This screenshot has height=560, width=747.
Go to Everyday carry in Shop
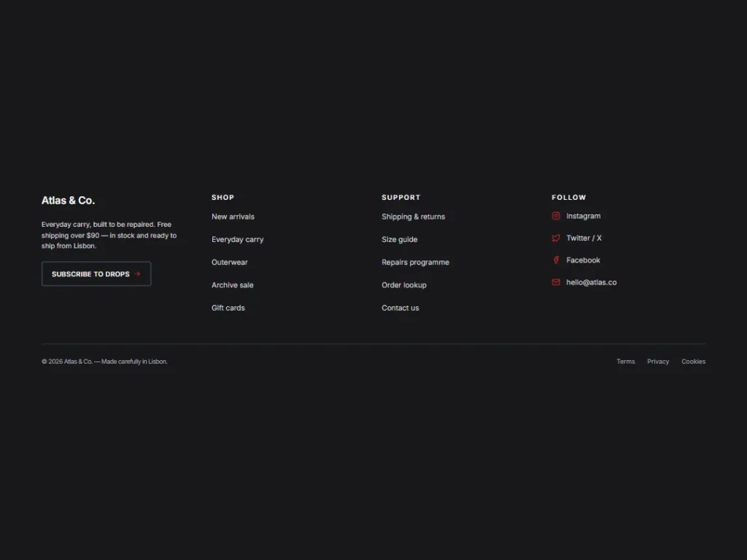click(237, 239)
